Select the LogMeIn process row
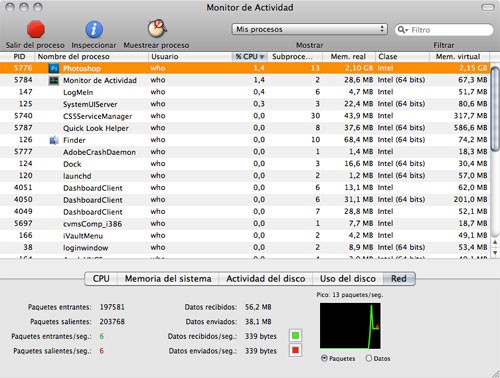Screen dimensions: 500x378 [245, 92]
